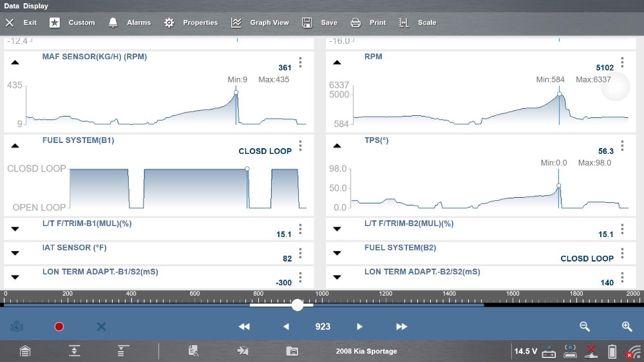The width and height of the screenshot is (644, 362).
Task: Expand the IAT SENSOR (°F) graph
Action: tap(15, 252)
